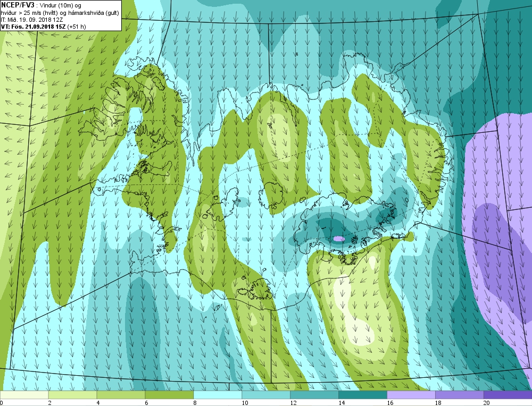Click the 12–14 m/s teal legend swatch
532x406 pixels.
click(314, 395)
